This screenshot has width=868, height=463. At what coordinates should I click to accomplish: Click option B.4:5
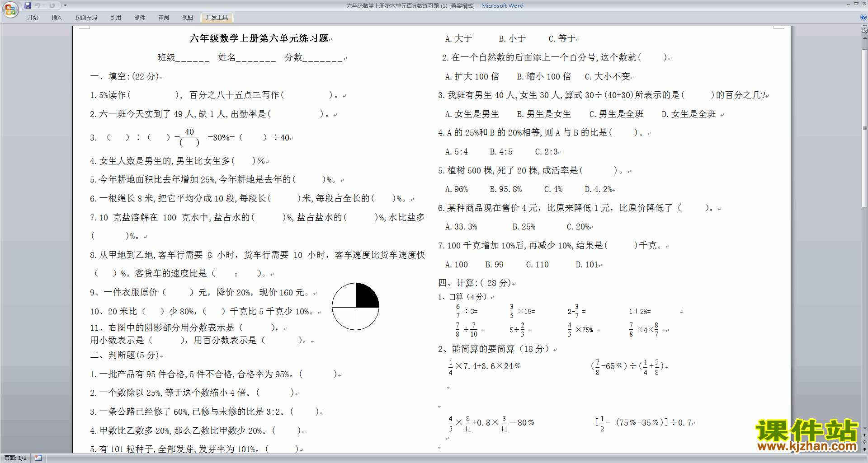click(x=501, y=152)
